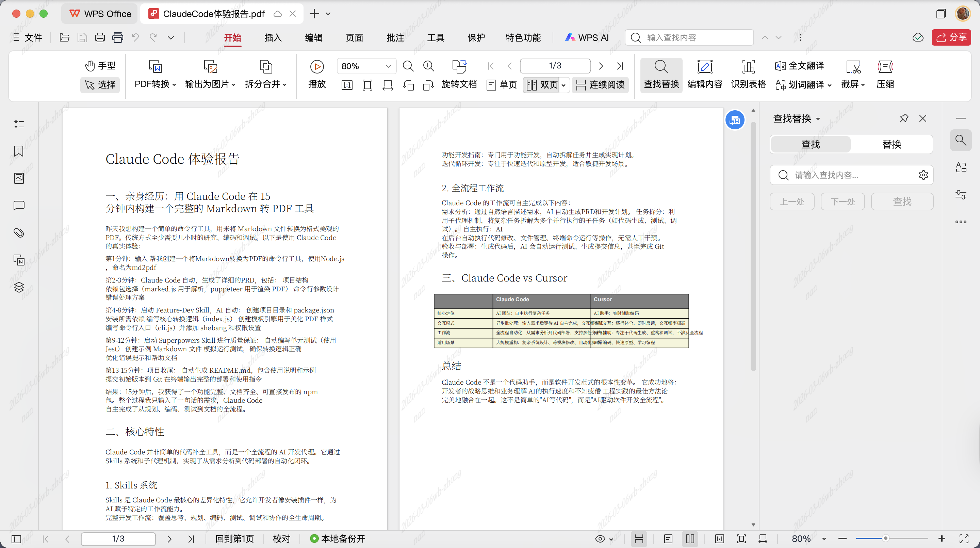Viewport: 980px width, 548px height.
Task: Open the bookmark panel in left sidebar
Action: (19, 151)
